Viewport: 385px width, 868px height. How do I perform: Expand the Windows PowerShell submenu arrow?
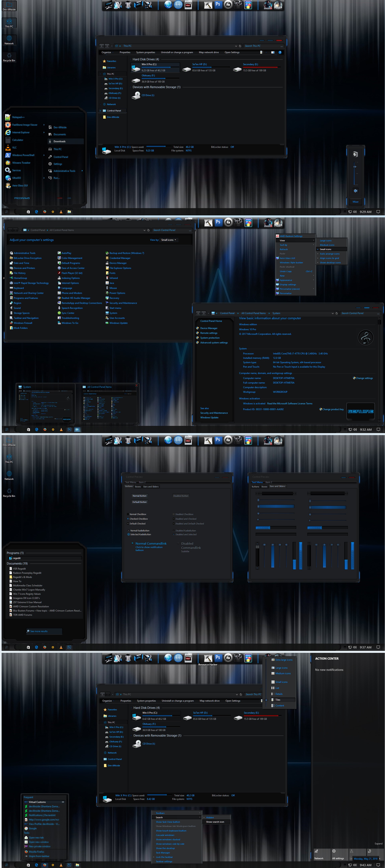44,155
